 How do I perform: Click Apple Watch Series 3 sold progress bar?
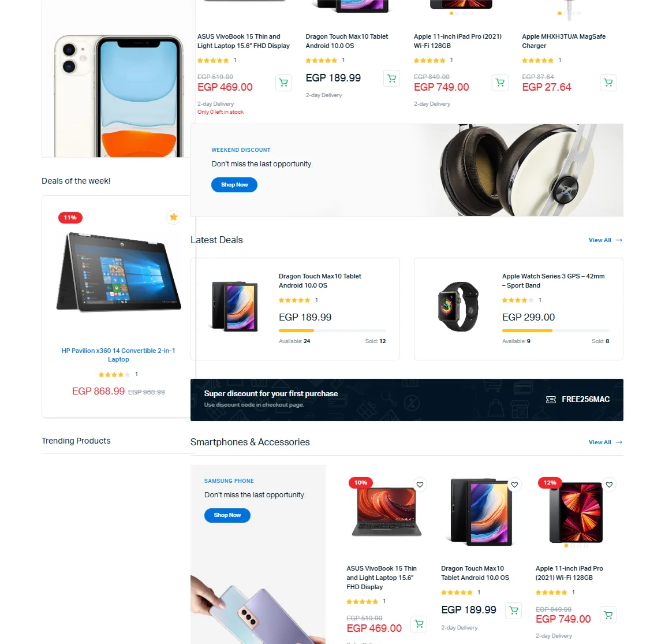[x=555, y=330]
